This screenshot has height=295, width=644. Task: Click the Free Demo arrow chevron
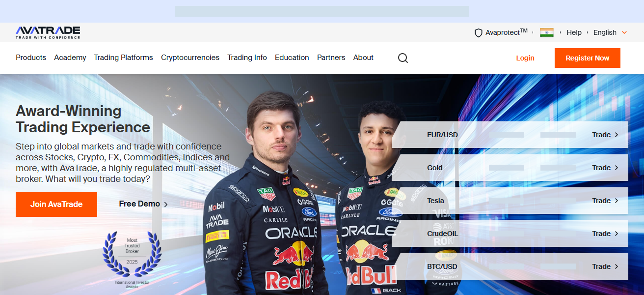[166, 205]
